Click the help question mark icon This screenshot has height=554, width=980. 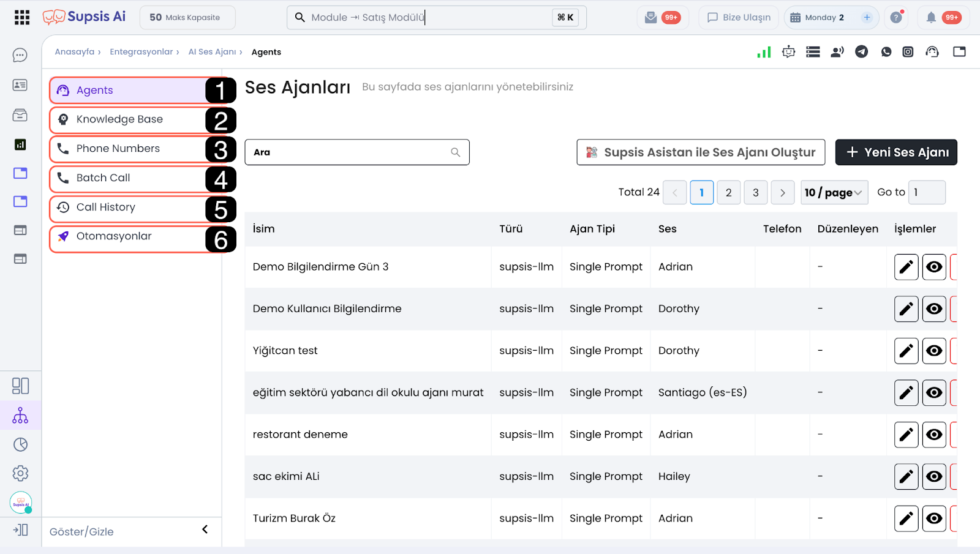point(896,18)
